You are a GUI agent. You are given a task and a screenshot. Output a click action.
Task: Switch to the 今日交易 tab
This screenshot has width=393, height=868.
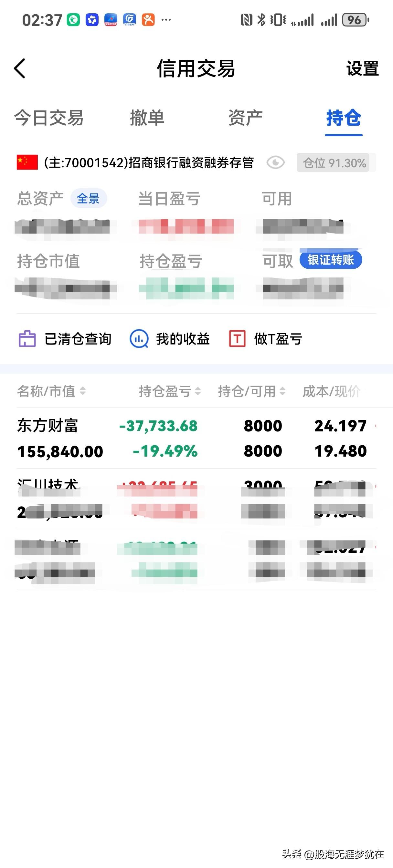(49, 118)
